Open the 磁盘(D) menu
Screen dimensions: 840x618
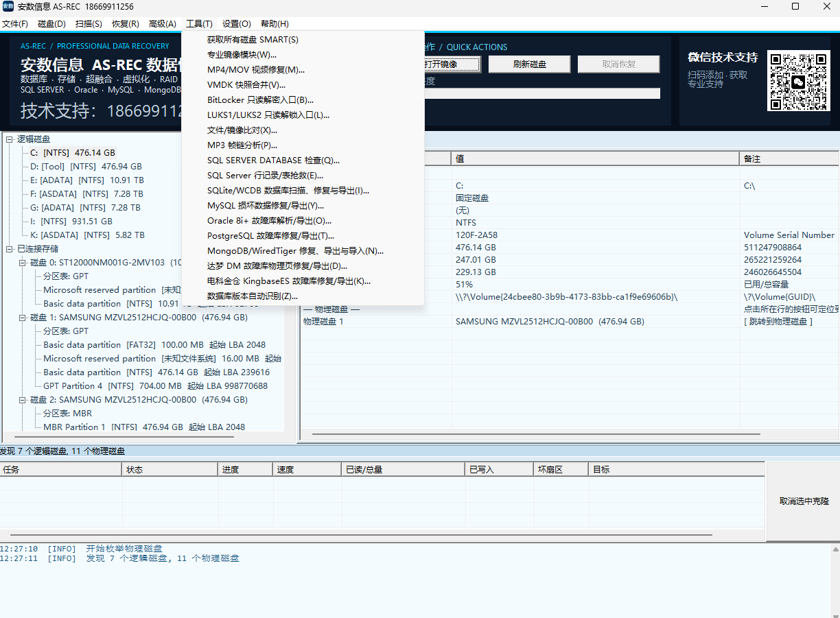point(52,24)
